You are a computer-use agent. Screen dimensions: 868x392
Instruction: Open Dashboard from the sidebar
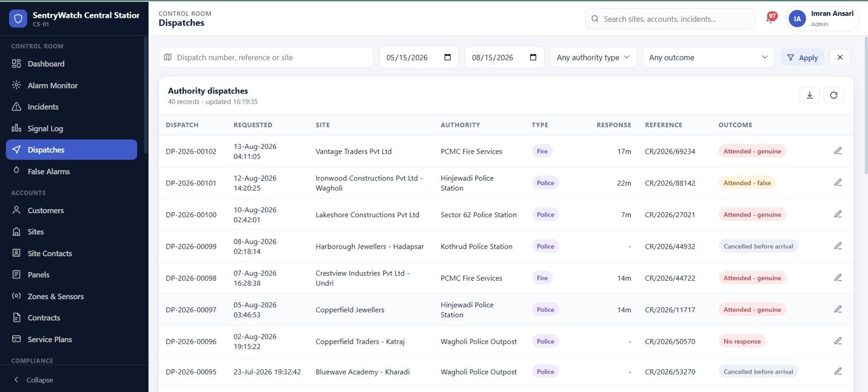(72, 64)
